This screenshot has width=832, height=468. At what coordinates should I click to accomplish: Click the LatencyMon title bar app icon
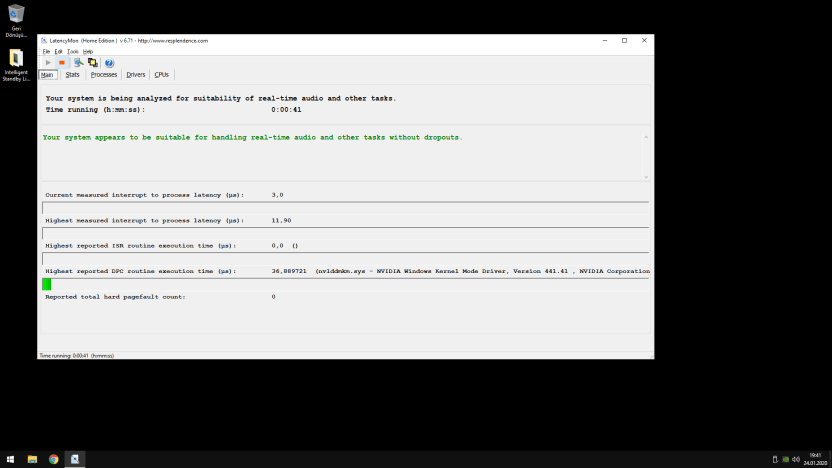click(44, 40)
